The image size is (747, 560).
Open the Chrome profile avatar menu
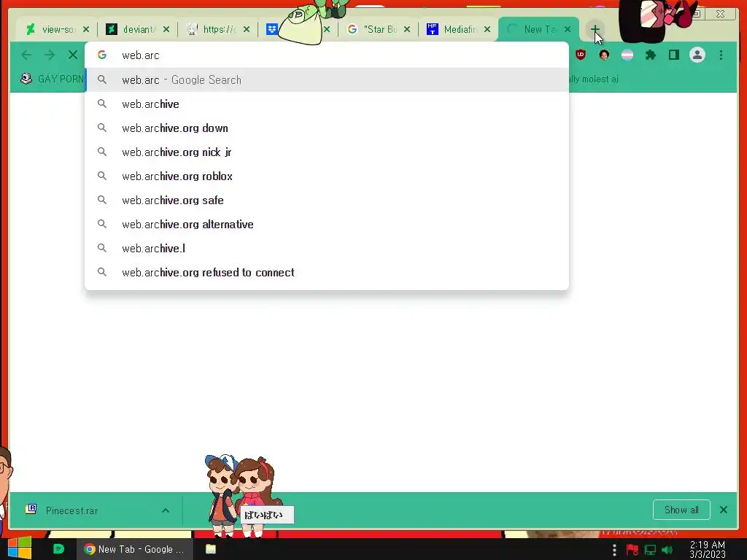click(x=697, y=55)
